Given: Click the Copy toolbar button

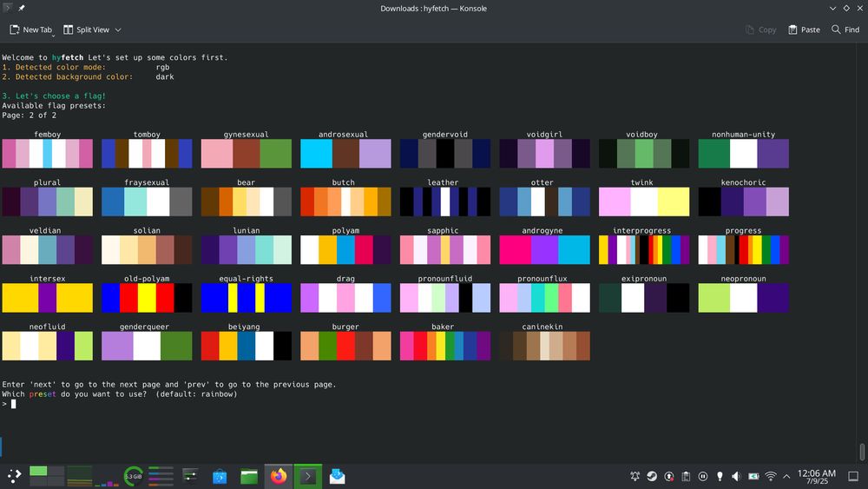Looking at the screenshot, I should coord(760,30).
